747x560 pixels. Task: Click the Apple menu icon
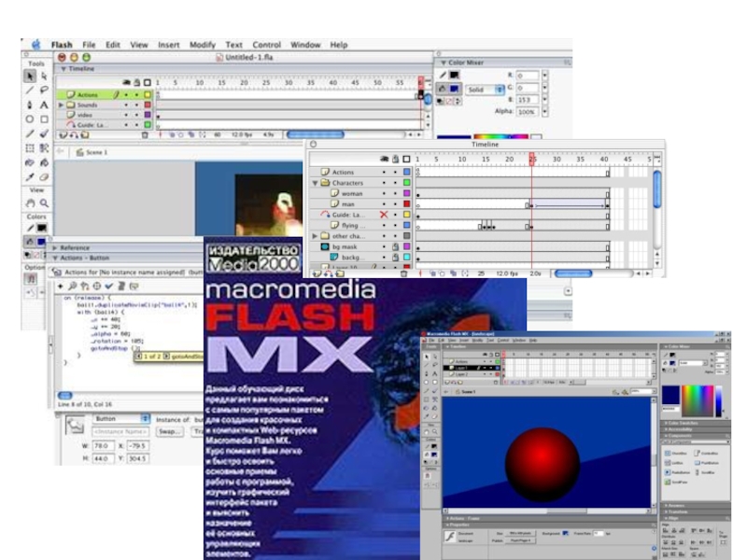tap(36, 44)
